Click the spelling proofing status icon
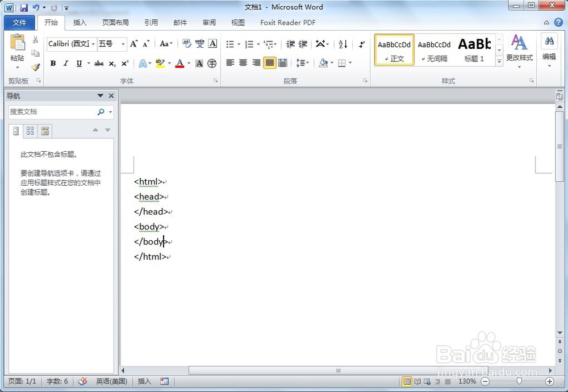This screenshot has width=568, height=392. coord(82,381)
